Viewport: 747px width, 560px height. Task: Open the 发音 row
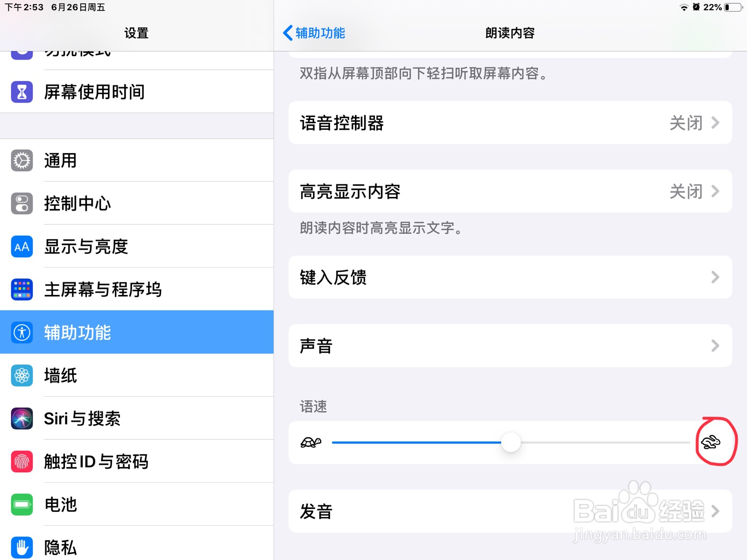click(x=510, y=511)
